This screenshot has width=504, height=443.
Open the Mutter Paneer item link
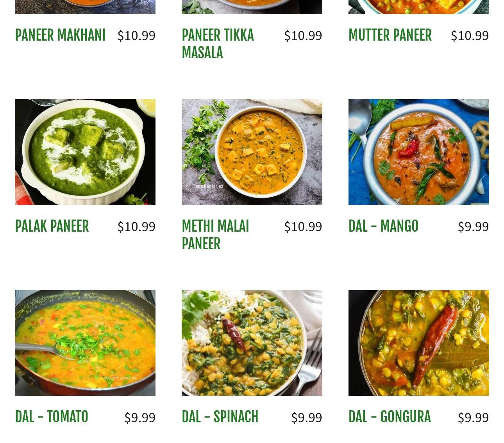coord(390,35)
